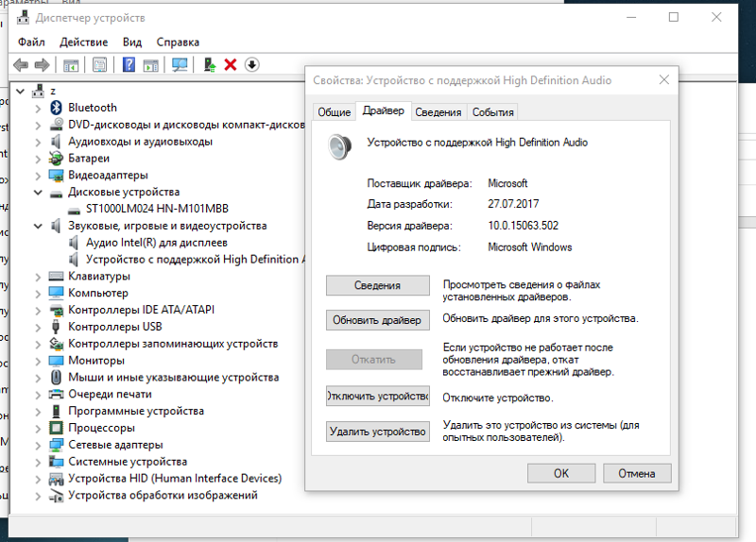The image size is (756, 542).
Task: Click the Bluetooth category icon
Action: tap(56, 108)
